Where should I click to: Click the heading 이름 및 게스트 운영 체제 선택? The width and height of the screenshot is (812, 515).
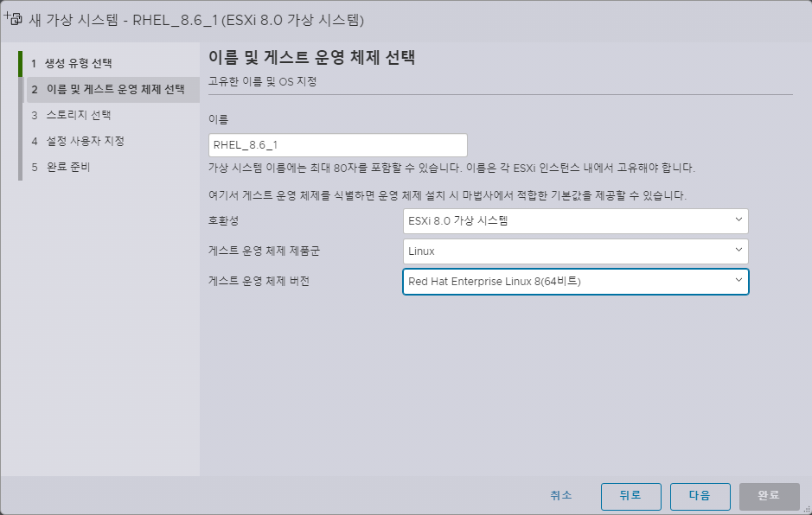point(311,57)
